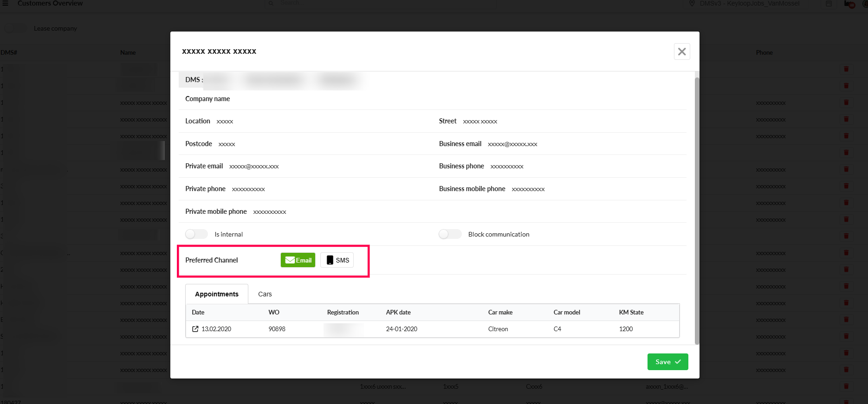
Task: Save the customer details
Action: [667, 362]
